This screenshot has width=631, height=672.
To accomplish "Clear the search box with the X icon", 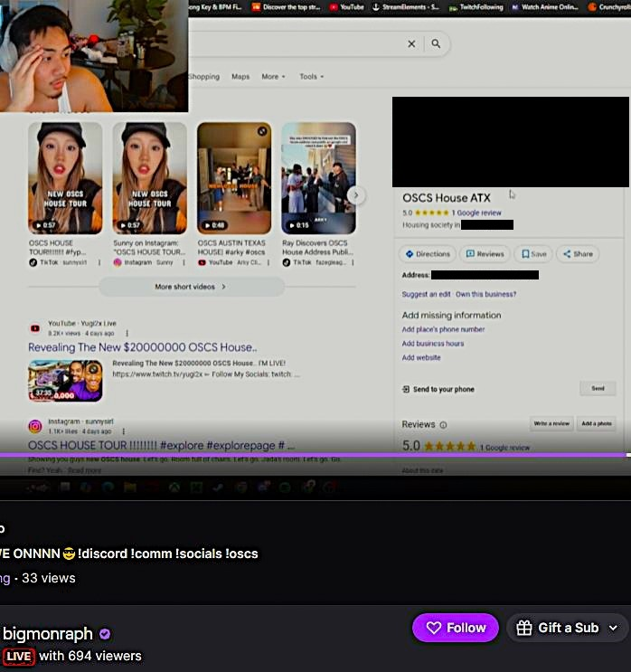I will click(411, 43).
